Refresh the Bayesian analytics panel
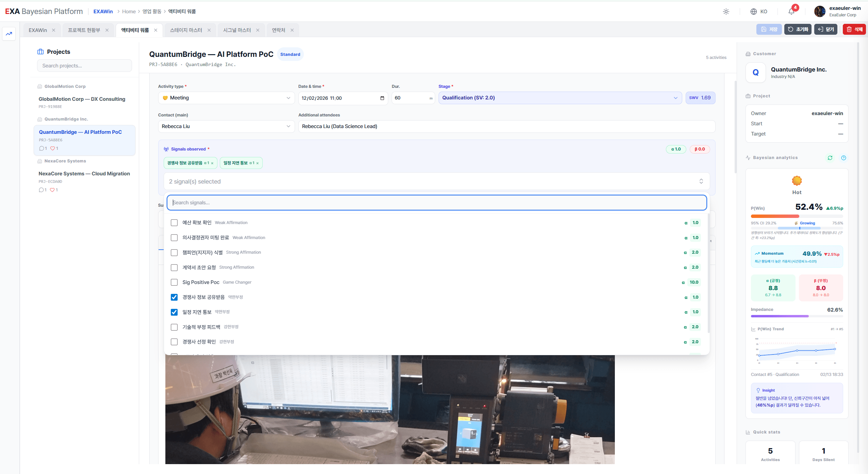Screen dimensions: 868x474 coord(831,158)
